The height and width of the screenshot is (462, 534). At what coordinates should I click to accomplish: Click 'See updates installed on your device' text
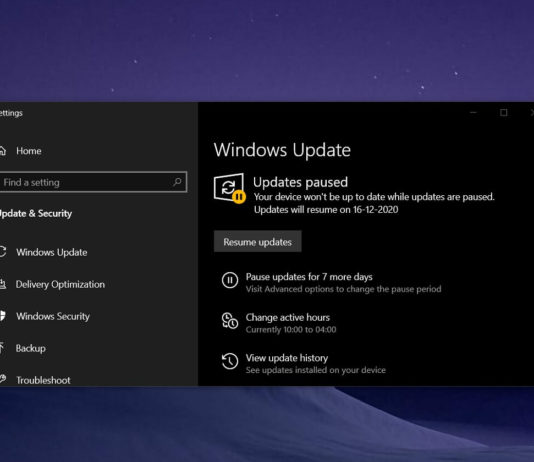[316, 370]
